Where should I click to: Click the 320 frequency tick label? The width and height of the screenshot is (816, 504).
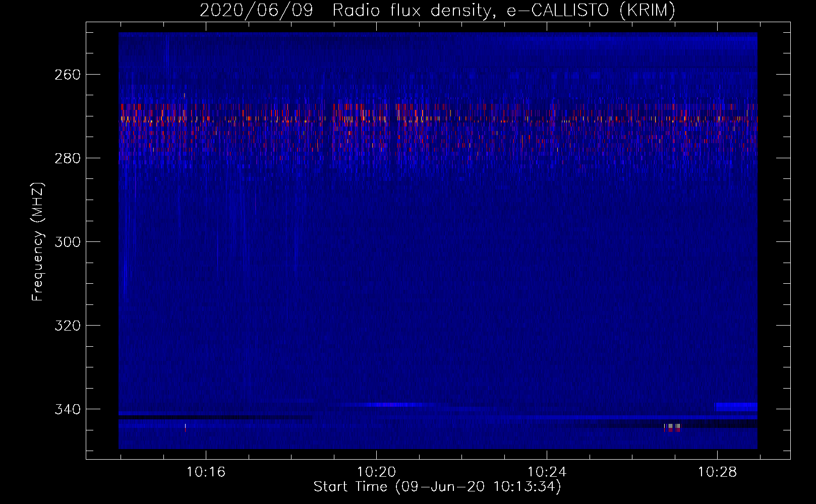pyautogui.click(x=67, y=326)
